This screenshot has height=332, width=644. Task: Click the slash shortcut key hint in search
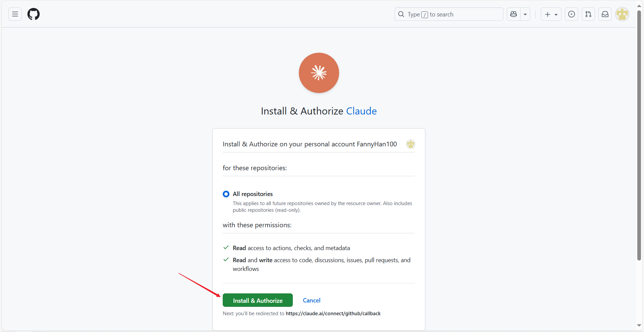(x=425, y=14)
